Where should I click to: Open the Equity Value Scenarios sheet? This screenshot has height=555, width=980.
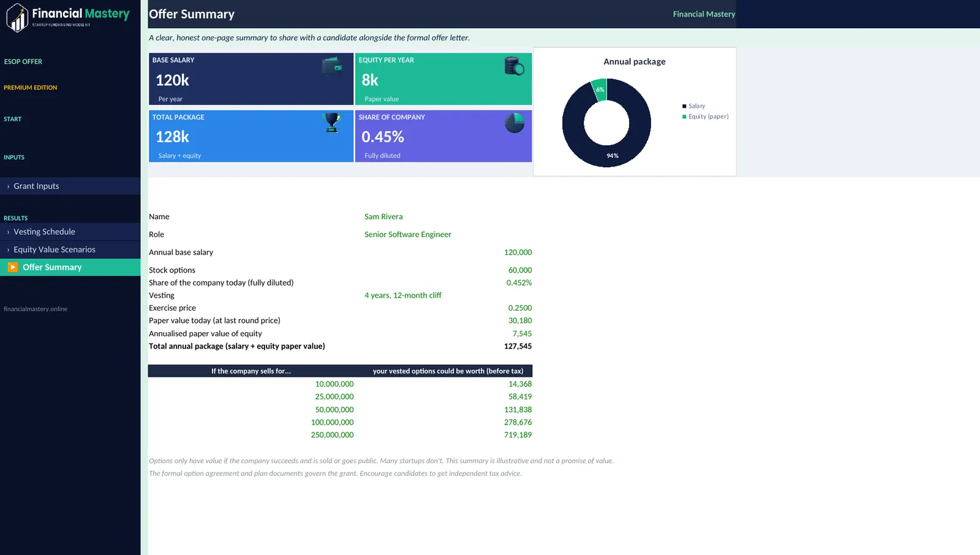click(x=70, y=249)
